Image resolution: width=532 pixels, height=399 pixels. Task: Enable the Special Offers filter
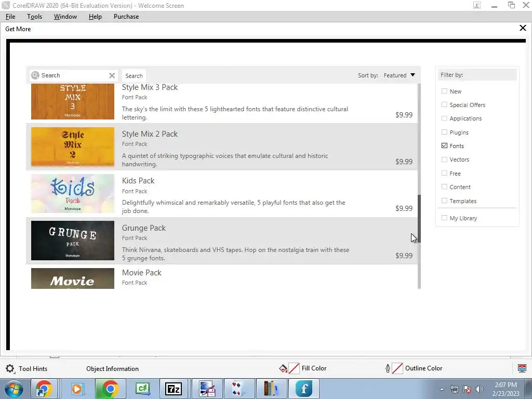444,104
